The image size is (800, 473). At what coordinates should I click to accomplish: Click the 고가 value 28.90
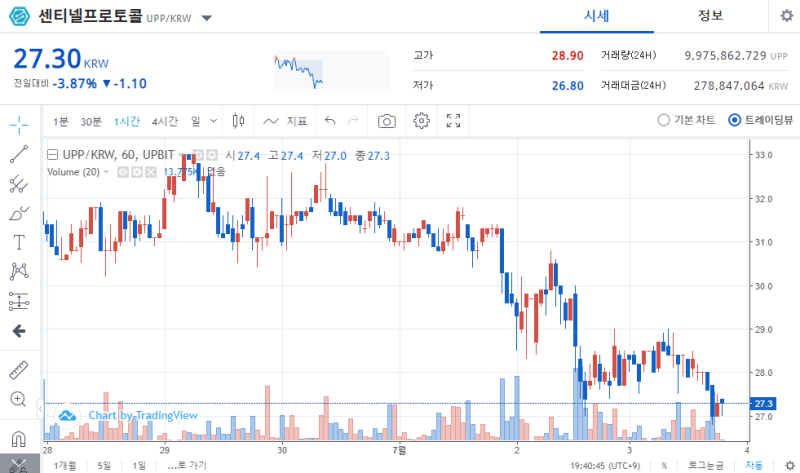567,56
